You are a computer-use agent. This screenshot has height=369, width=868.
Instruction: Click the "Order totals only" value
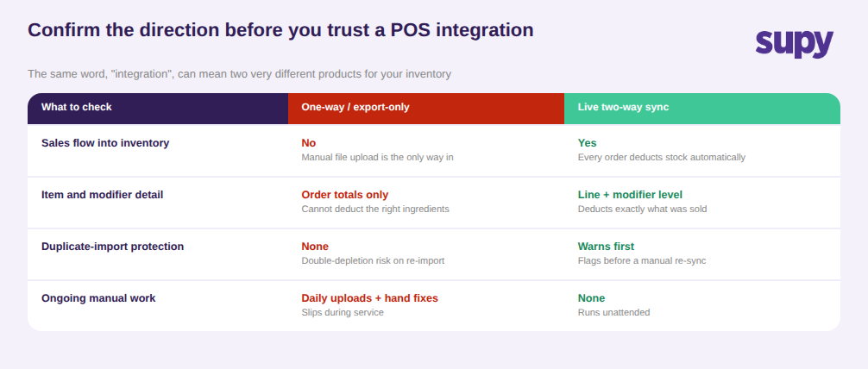coord(345,195)
